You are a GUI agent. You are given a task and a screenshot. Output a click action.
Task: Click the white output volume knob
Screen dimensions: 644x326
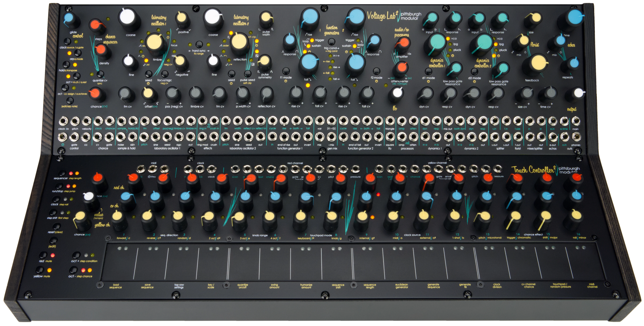tap(579, 93)
